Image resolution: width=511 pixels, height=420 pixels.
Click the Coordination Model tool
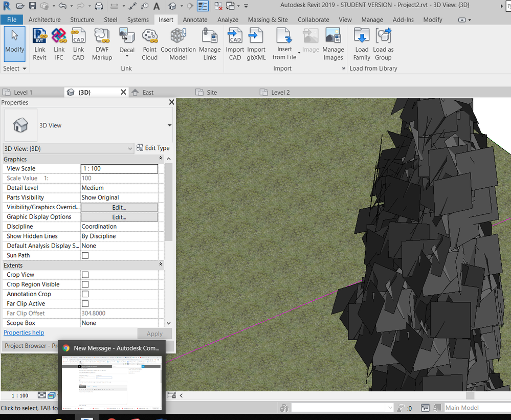tap(179, 44)
